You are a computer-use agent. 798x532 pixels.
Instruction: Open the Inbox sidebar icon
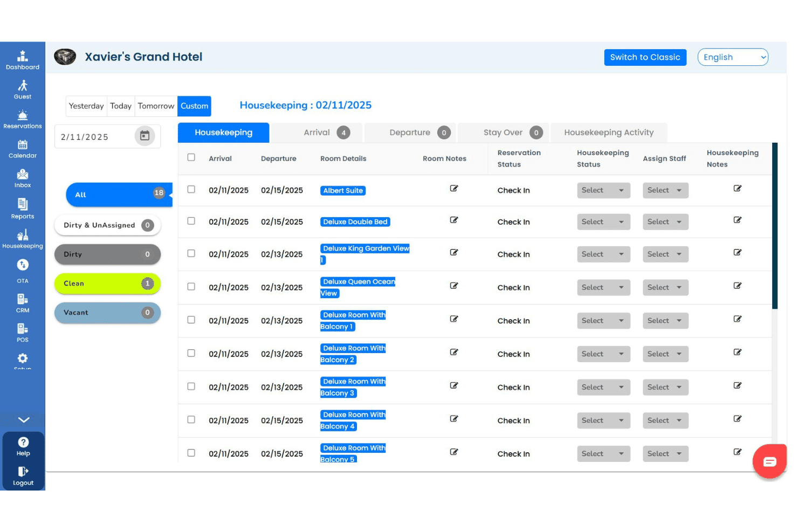click(23, 174)
